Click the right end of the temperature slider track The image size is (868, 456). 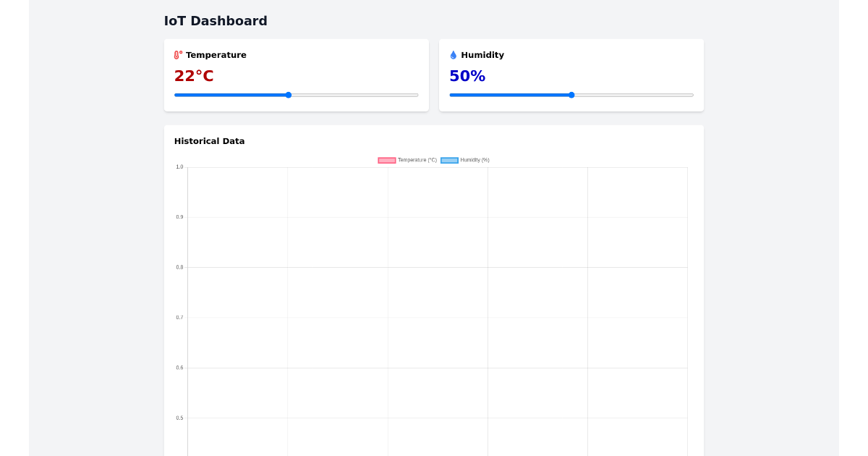pyautogui.click(x=416, y=94)
